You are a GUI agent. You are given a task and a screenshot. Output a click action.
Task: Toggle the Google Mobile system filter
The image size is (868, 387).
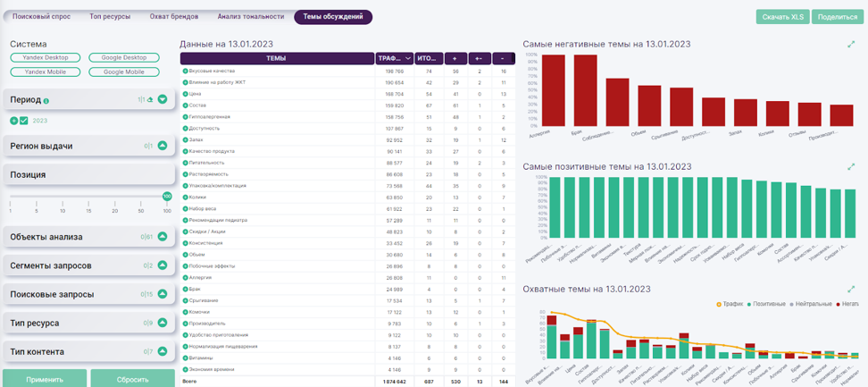click(x=124, y=72)
